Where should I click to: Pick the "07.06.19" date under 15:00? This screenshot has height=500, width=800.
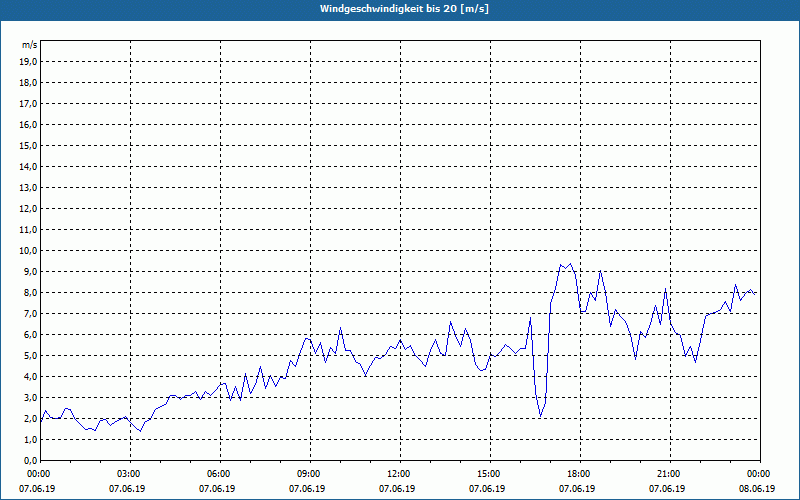click(x=487, y=489)
